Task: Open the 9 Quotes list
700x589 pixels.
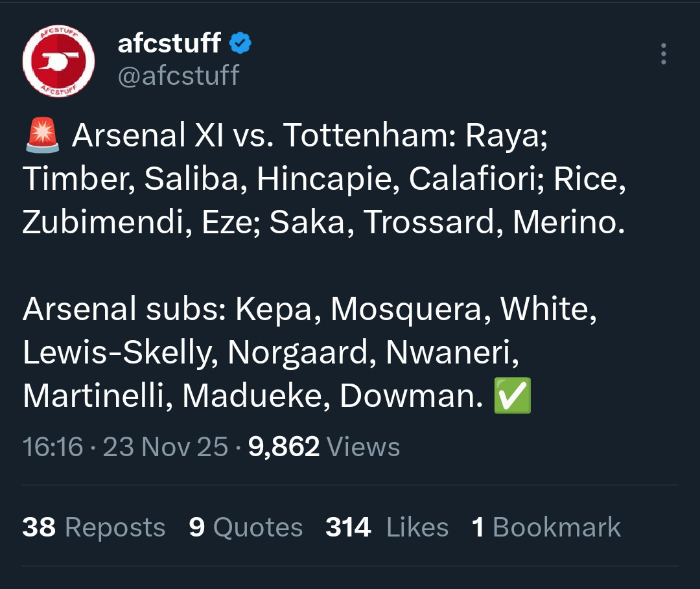Action: 246,527
